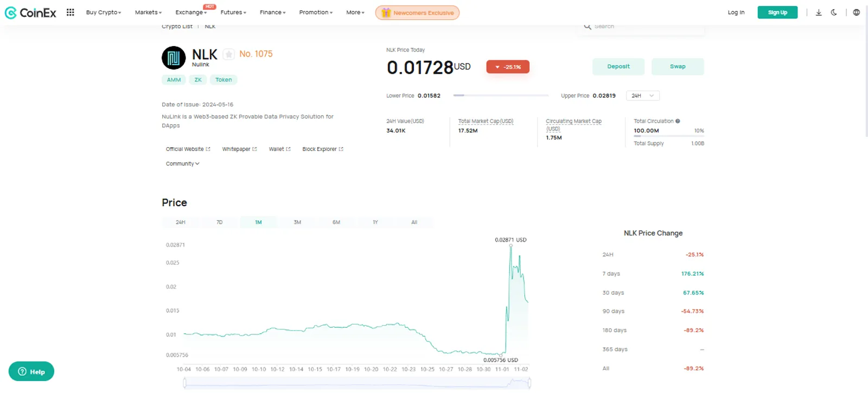Click the ZK tag

click(x=198, y=80)
